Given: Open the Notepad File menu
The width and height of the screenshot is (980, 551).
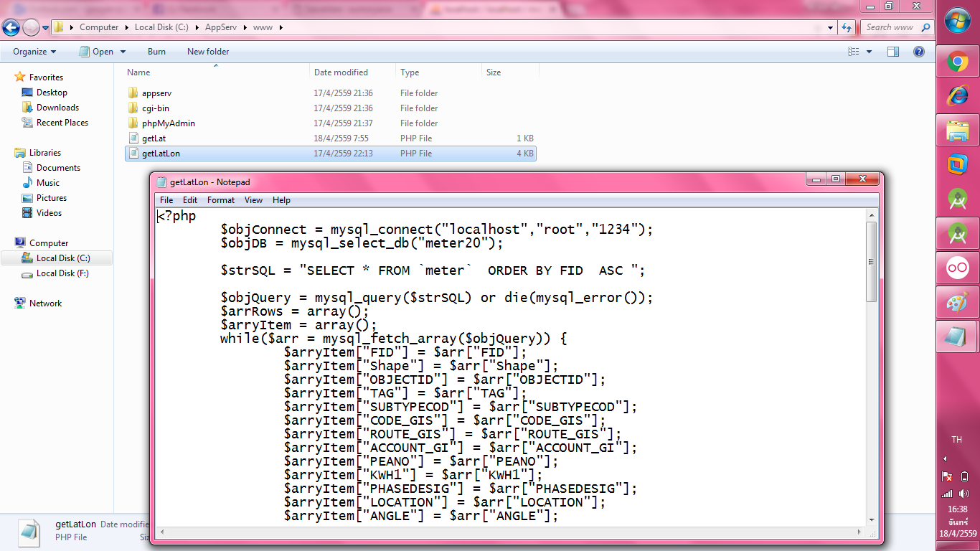Looking at the screenshot, I should click(x=166, y=200).
